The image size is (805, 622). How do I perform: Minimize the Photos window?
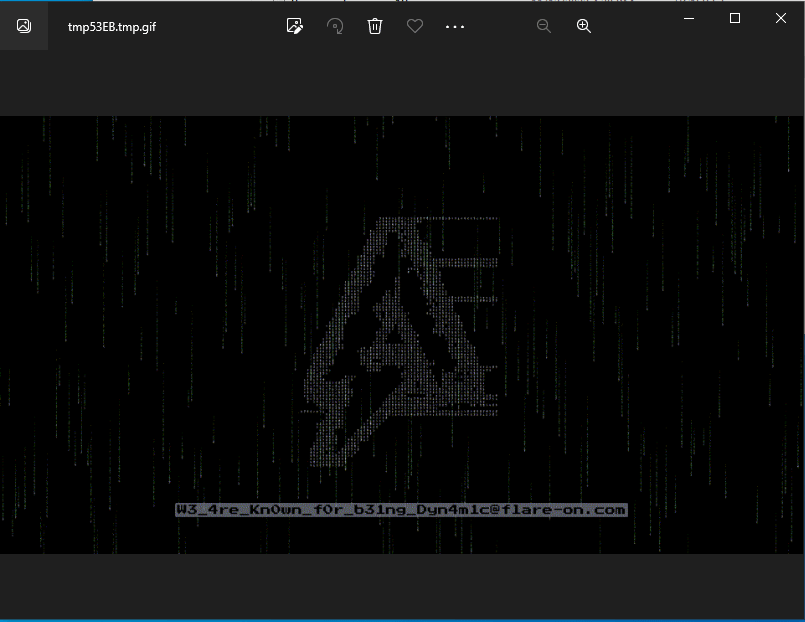tap(689, 18)
